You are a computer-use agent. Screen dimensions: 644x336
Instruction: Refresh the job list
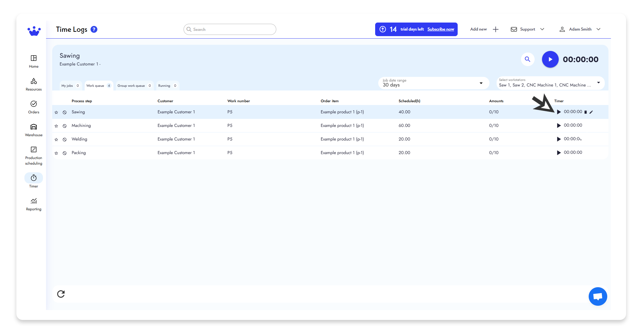(61, 294)
